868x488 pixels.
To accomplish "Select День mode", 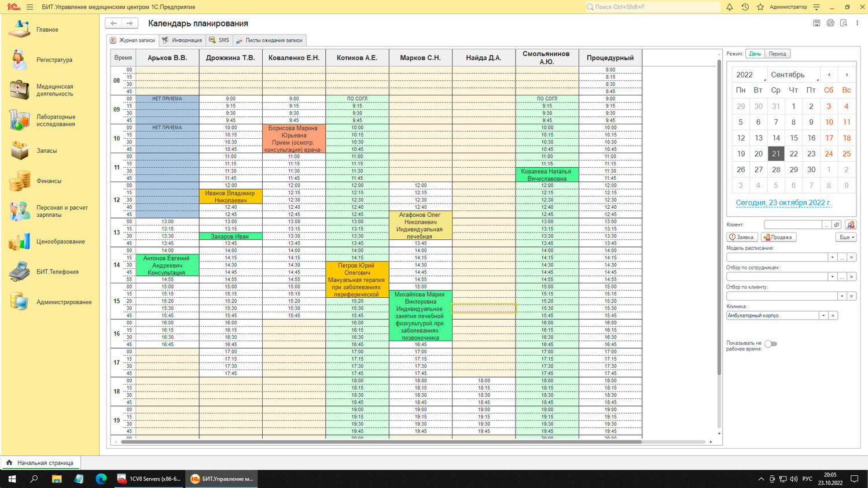I will coord(755,54).
